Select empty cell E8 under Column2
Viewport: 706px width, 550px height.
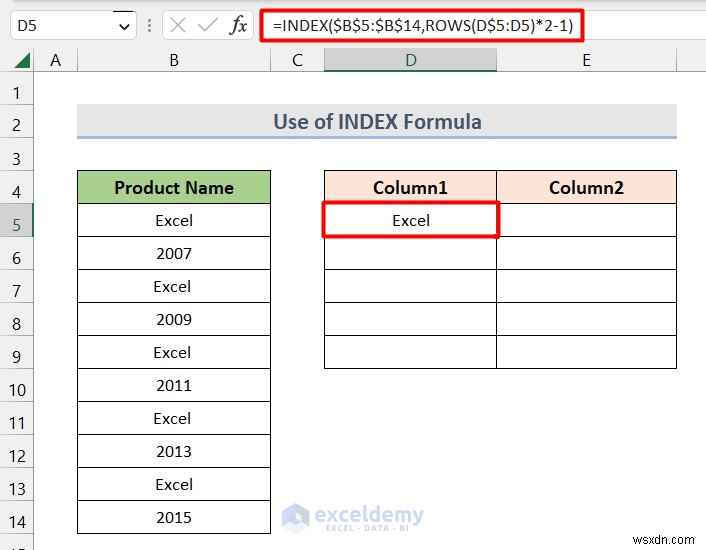pyautogui.click(x=586, y=319)
